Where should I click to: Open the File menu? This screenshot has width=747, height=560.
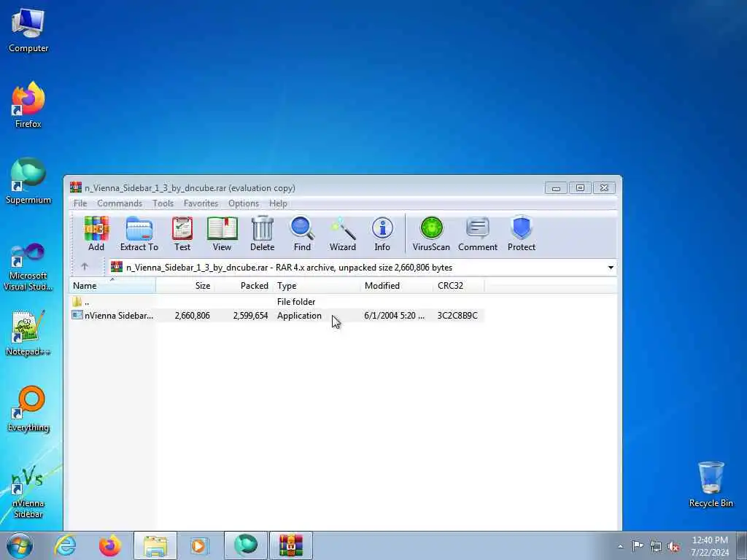pos(80,203)
